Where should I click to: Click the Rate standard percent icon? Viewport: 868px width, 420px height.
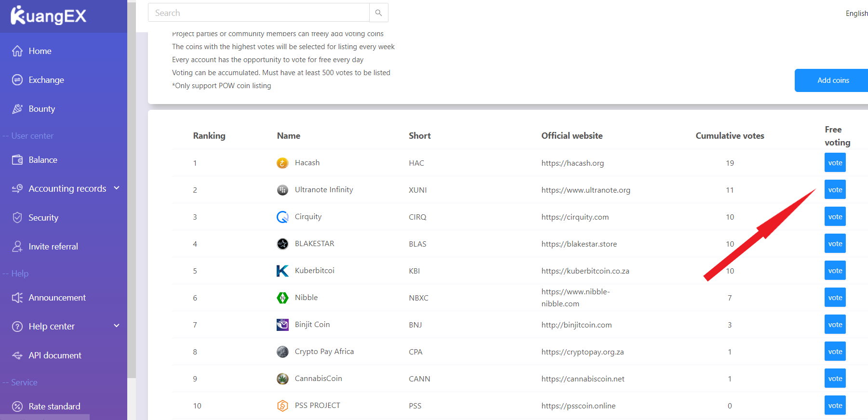coord(17,407)
